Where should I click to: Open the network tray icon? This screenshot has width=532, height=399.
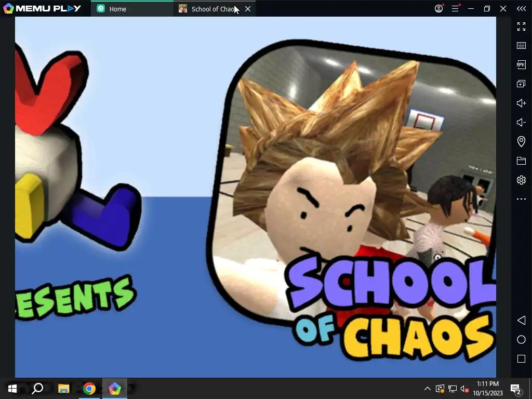click(x=453, y=389)
